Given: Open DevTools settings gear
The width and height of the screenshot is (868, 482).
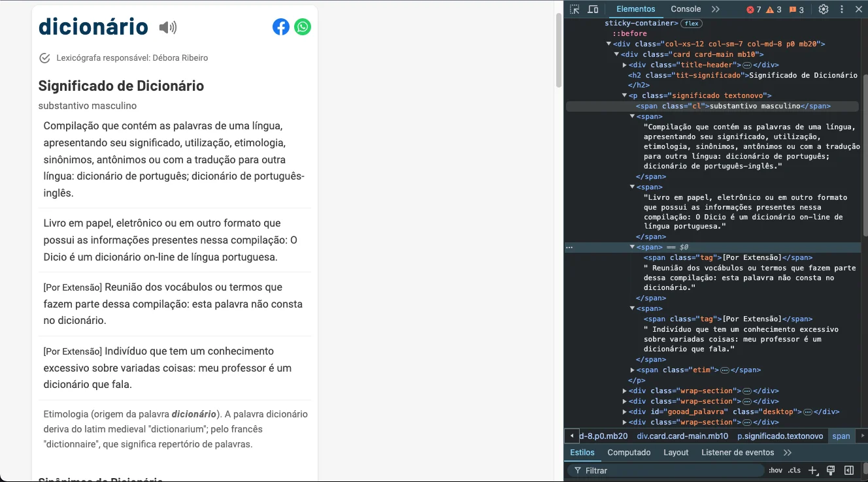Looking at the screenshot, I should point(824,9).
